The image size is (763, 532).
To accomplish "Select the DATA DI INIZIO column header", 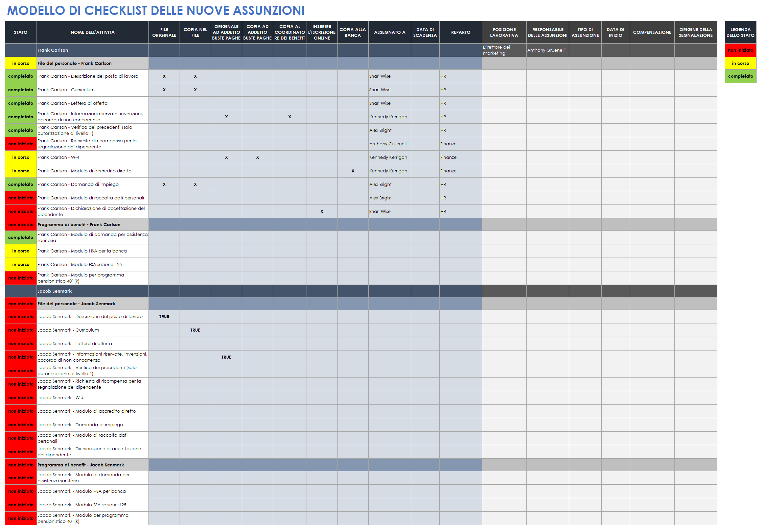I will [616, 32].
